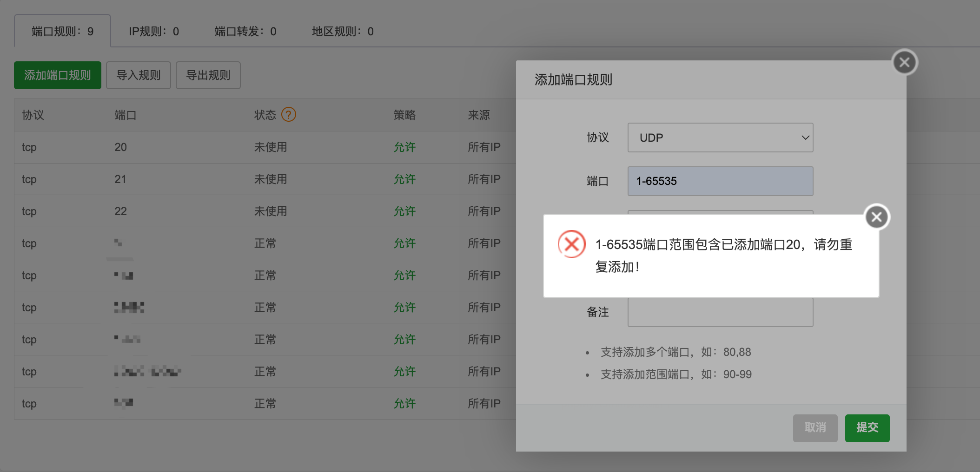Click the 导出规则 button
980x472 pixels.
pyautogui.click(x=208, y=75)
